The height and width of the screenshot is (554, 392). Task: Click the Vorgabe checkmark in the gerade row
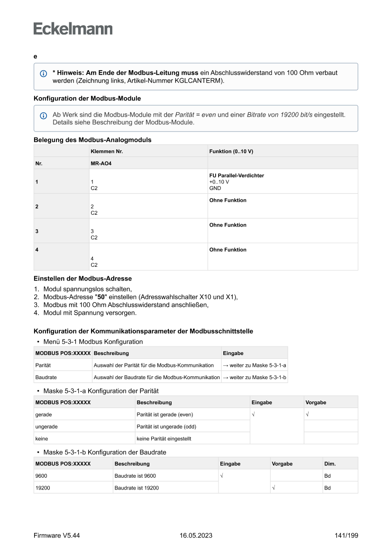[x=308, y=415]
